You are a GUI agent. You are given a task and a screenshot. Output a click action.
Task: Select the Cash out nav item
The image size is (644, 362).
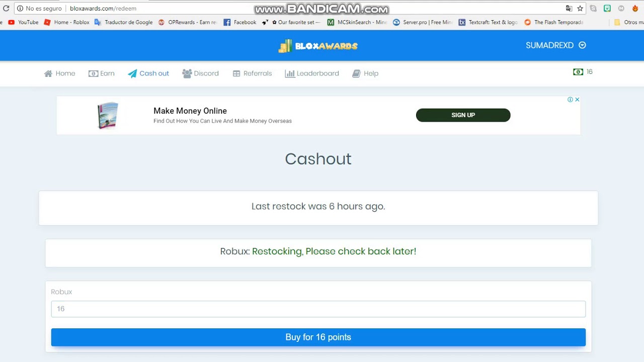(148, 73)
